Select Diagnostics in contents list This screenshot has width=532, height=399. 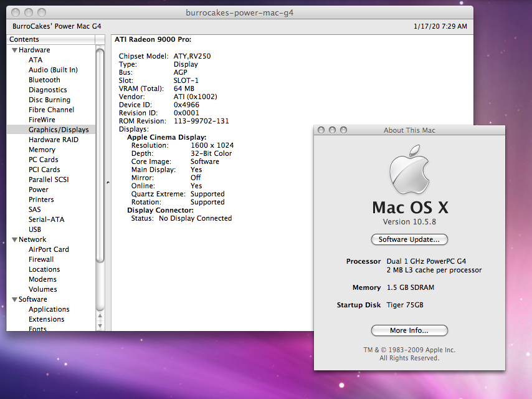[47, 90]
